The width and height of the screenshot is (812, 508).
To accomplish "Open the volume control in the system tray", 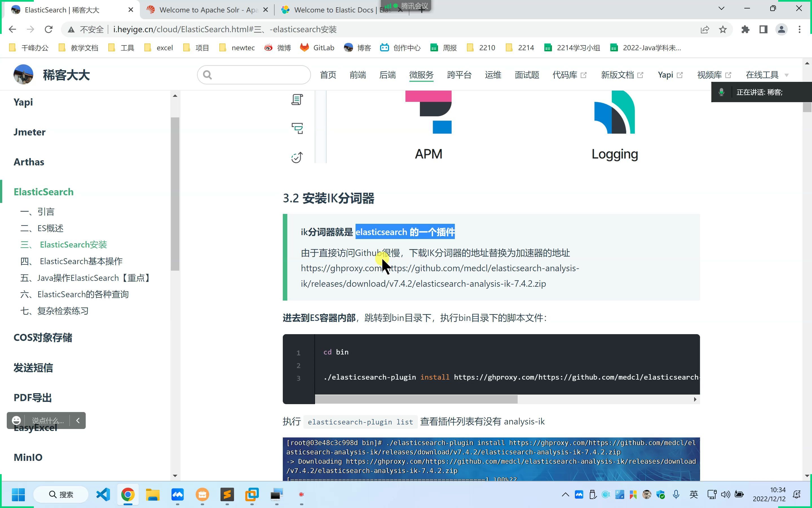I will (725, 494).
